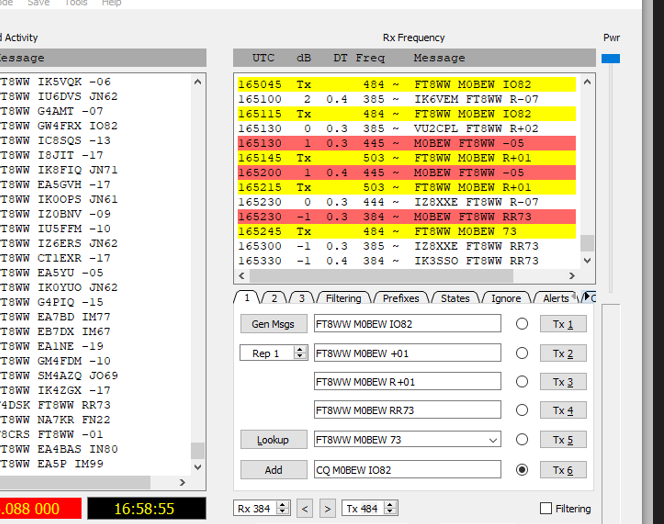Show more tabs with the tab-bar right arrow

point(587,297)
